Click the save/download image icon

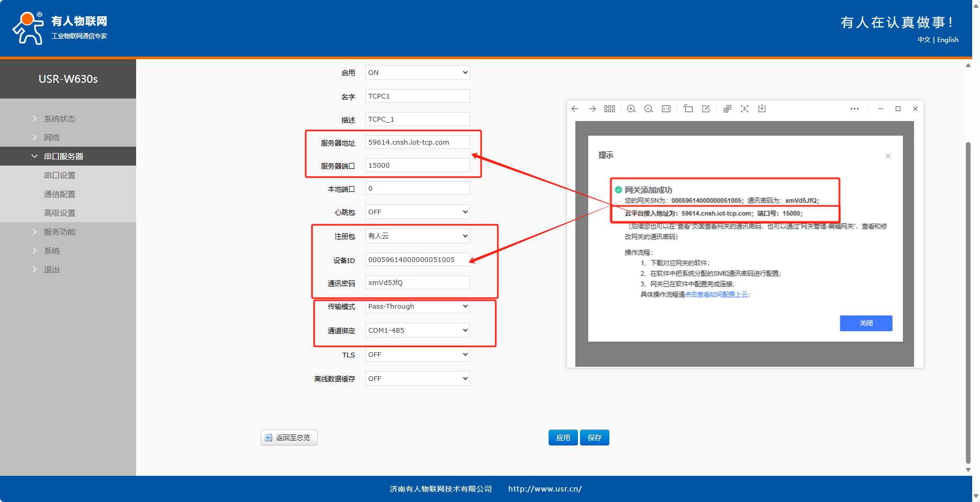point(762,109)
